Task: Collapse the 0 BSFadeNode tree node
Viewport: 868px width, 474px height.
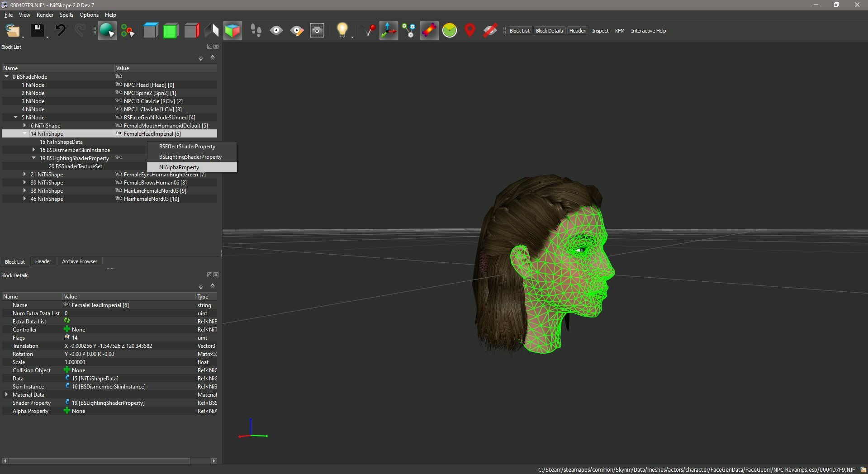Action: tap(6, 76)
